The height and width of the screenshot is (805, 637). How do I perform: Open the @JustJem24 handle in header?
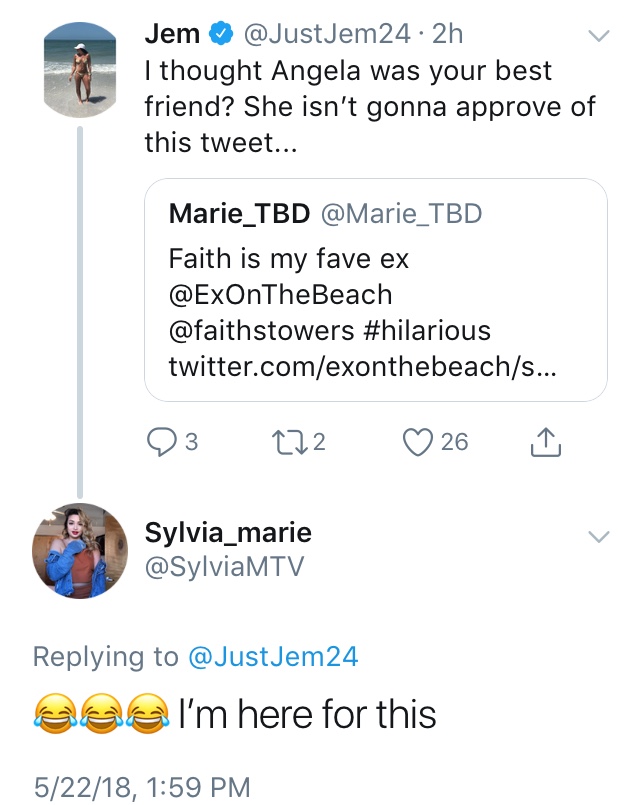(x=326, y=34)
